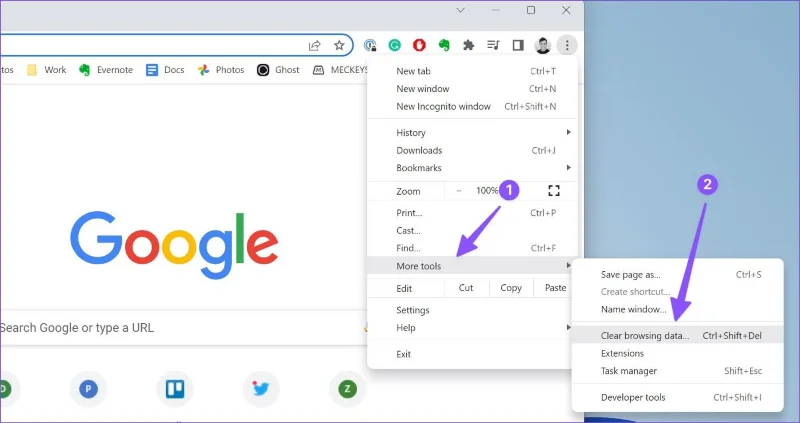Open the Photos bookmark
800x423 pixels.
[x=221, y=70]
